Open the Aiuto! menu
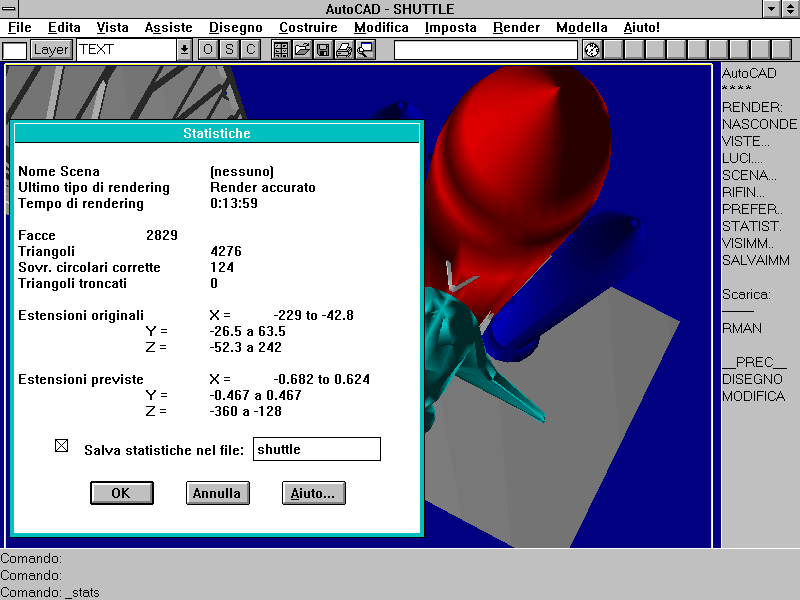The height and width of the screenshot is (600, 800). click(641, 28)
